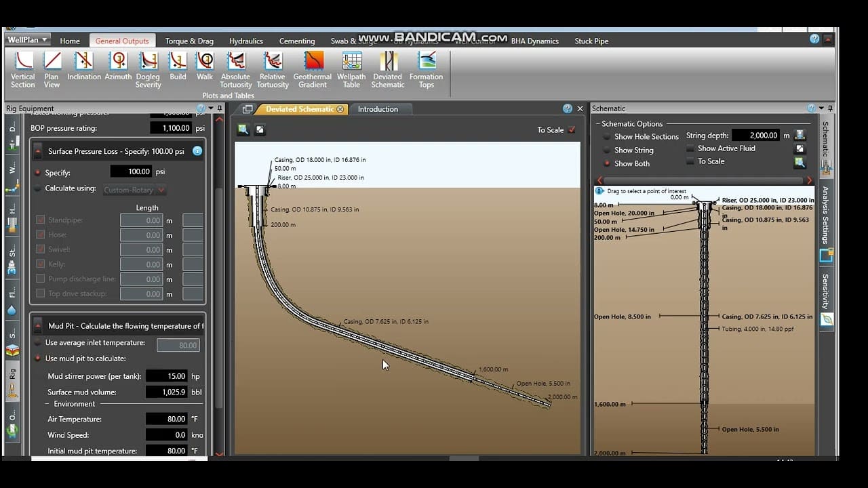Click the info icon on Surface Pressure Loss header
Image resolution: width=868 pixels, height=488 pixels.
(197, 151)
